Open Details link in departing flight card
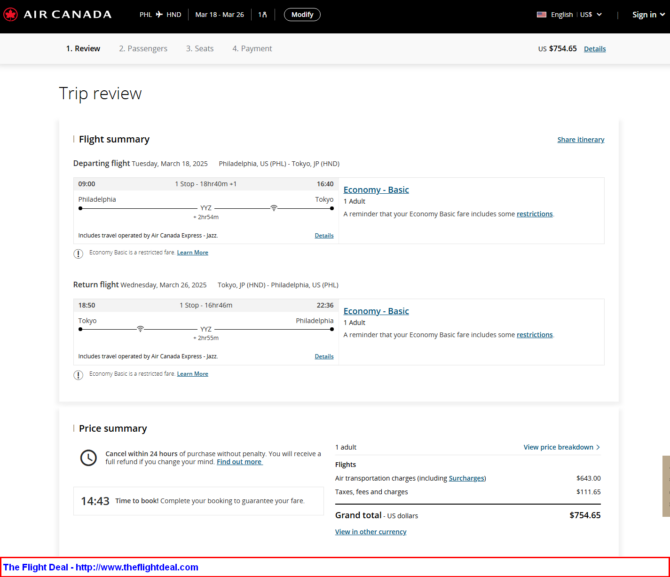 pos(324,236)
